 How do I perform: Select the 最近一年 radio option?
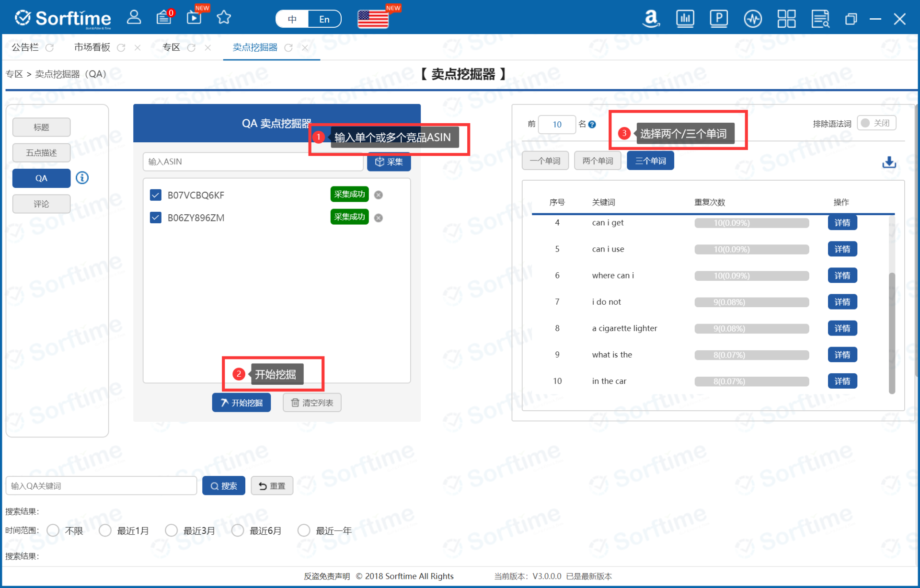(x=304, y=530)
